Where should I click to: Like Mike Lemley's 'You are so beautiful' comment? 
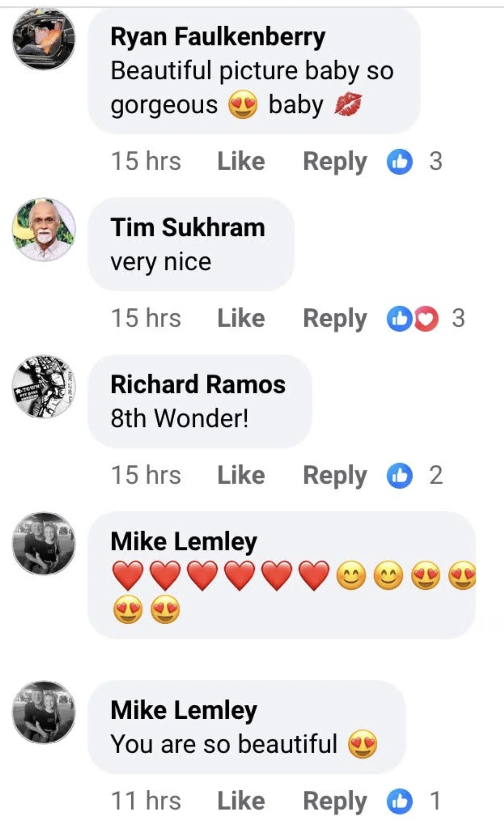tap(241, 801)
